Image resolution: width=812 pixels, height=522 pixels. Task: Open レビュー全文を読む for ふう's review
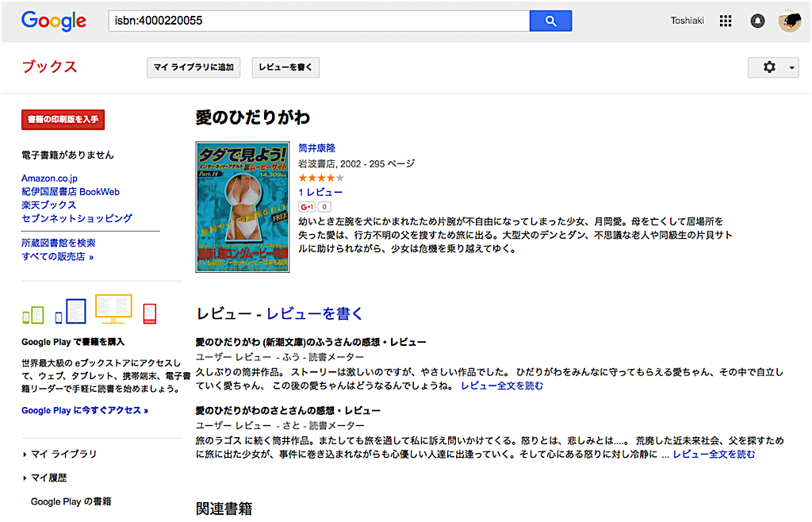[x=502, y=386]
